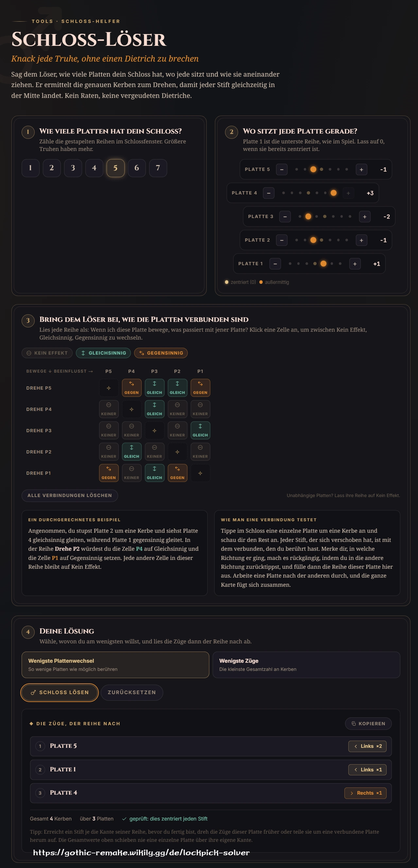Choose the Wenigste Plattenwechsel mode

(115, 664)
